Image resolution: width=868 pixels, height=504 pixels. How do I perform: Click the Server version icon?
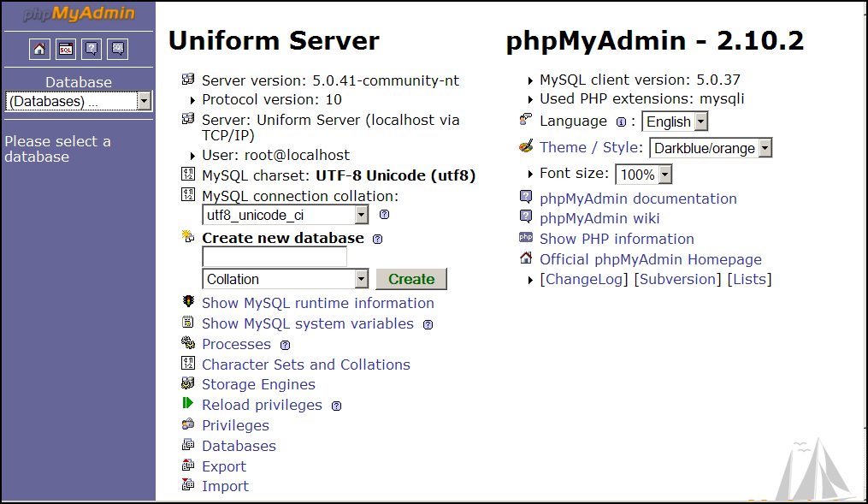[188, 80]
